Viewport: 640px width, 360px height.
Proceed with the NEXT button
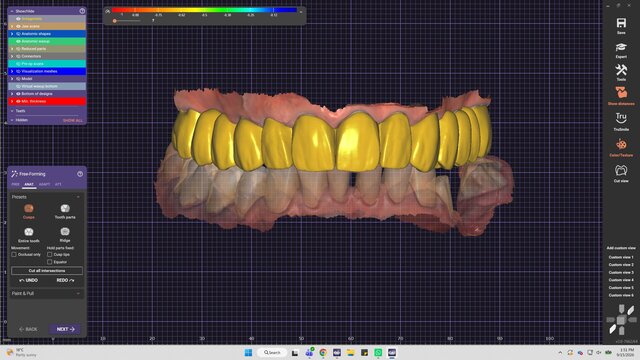(x=65, y=329)
